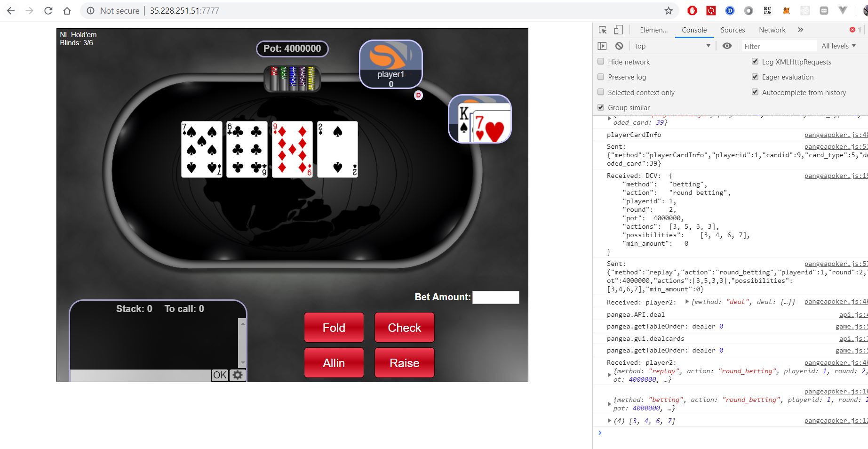The height and width of the screenshot is (449, 868).
Task: Click the player1 avatar seat
Action: pos(391,64)
